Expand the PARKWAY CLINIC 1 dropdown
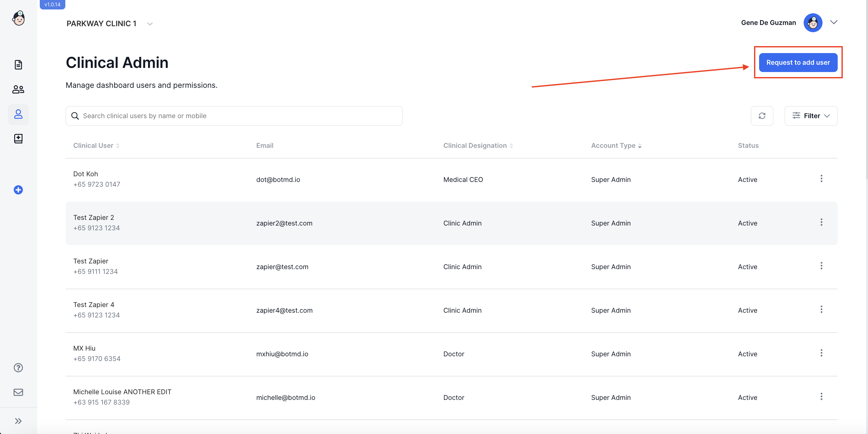 pyautogui.click(x=150, y=24)
